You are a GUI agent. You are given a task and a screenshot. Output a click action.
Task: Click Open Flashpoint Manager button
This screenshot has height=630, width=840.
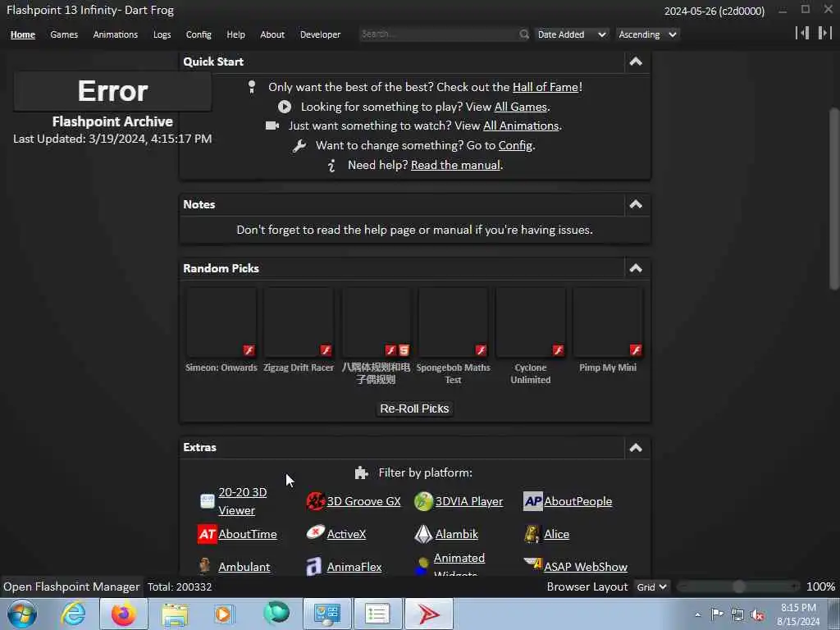tap(71, 587)
